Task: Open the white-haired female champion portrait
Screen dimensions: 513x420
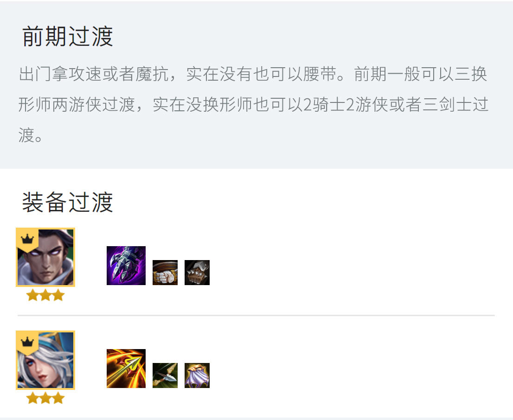Action: [x=45, y=360]
